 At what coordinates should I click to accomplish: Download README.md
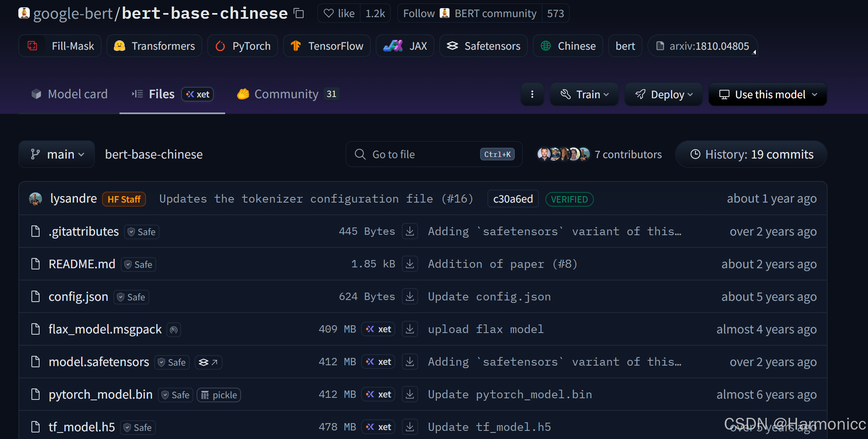[x=410, y=264]
